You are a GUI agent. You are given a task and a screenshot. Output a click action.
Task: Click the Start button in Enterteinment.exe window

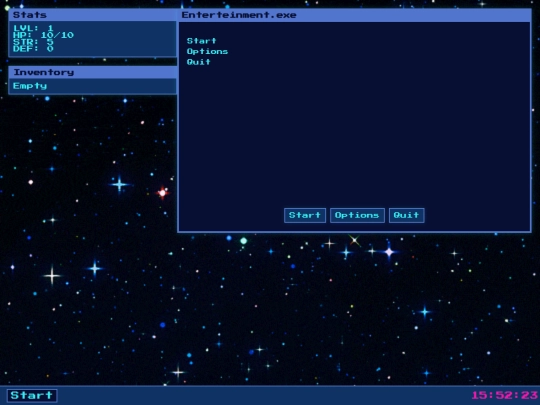305,215
